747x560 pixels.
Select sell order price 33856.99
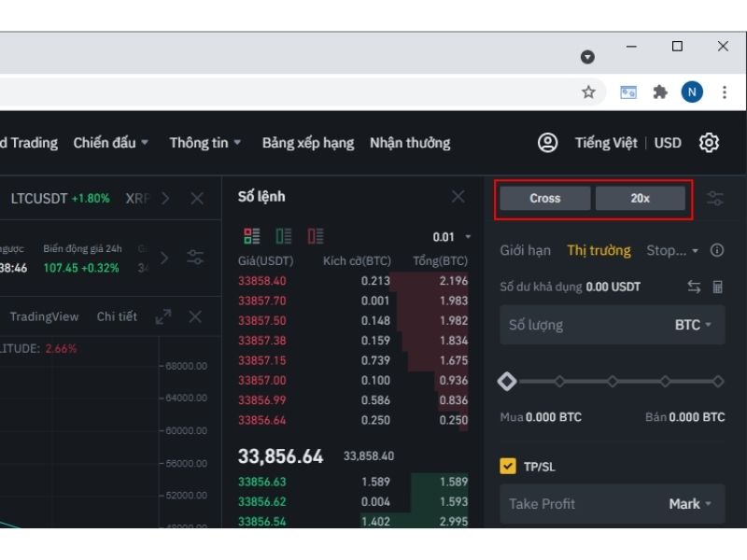click(x=262, y=400)
